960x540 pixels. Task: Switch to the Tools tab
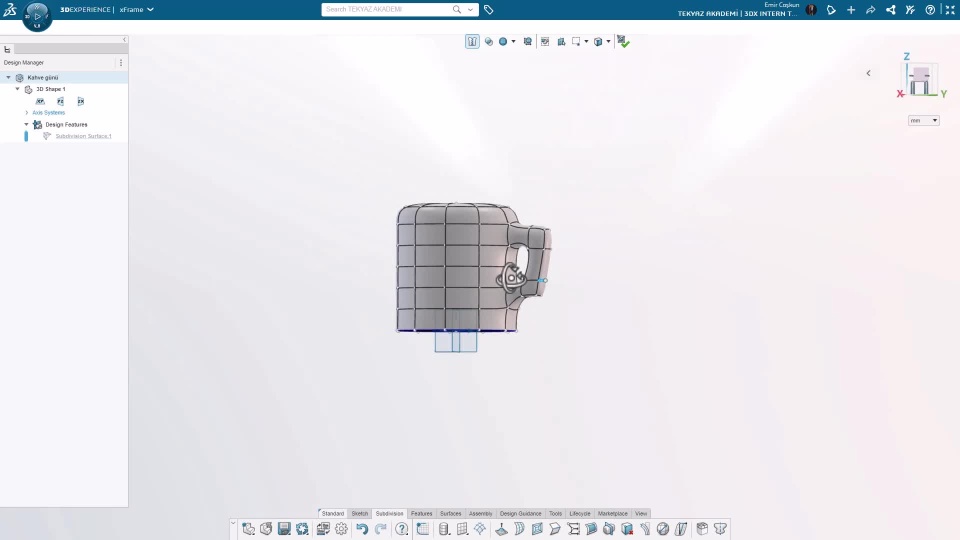tap(555, 514)
